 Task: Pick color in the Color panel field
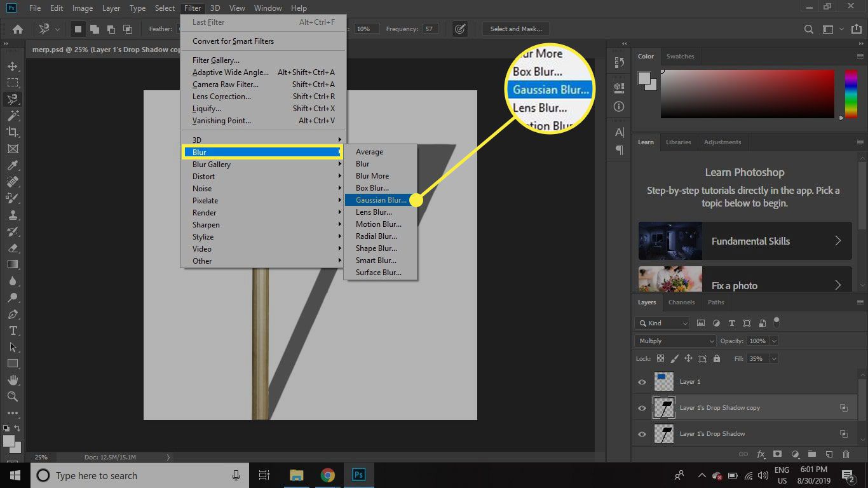click(x=747, y=94)
